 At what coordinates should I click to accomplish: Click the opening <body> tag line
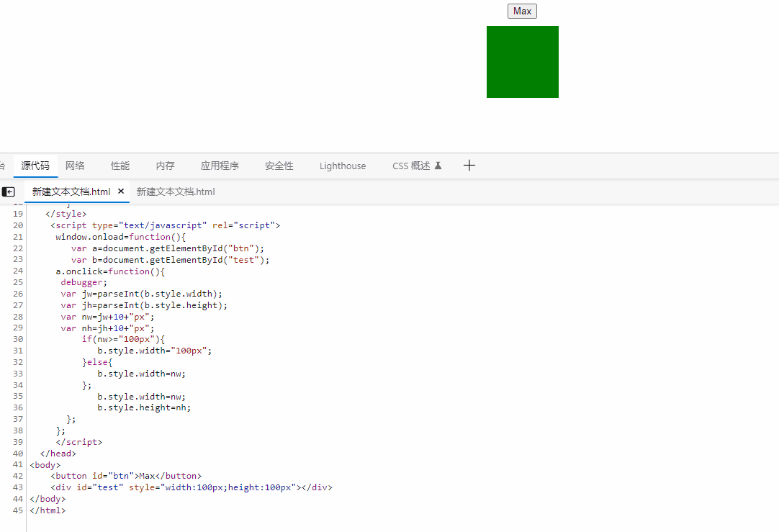click(45, 465)
